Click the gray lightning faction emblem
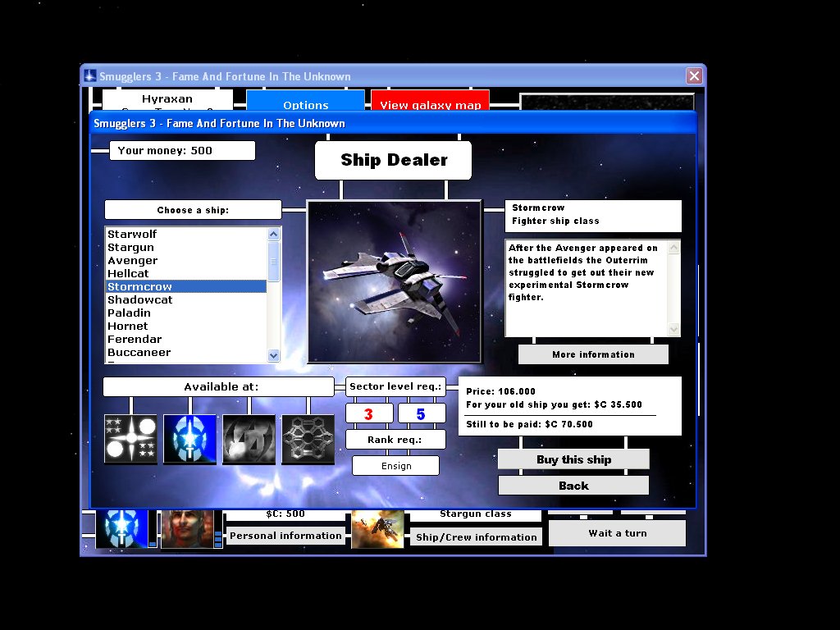Viewport: 840px width, 630px height. pos(249,439)
